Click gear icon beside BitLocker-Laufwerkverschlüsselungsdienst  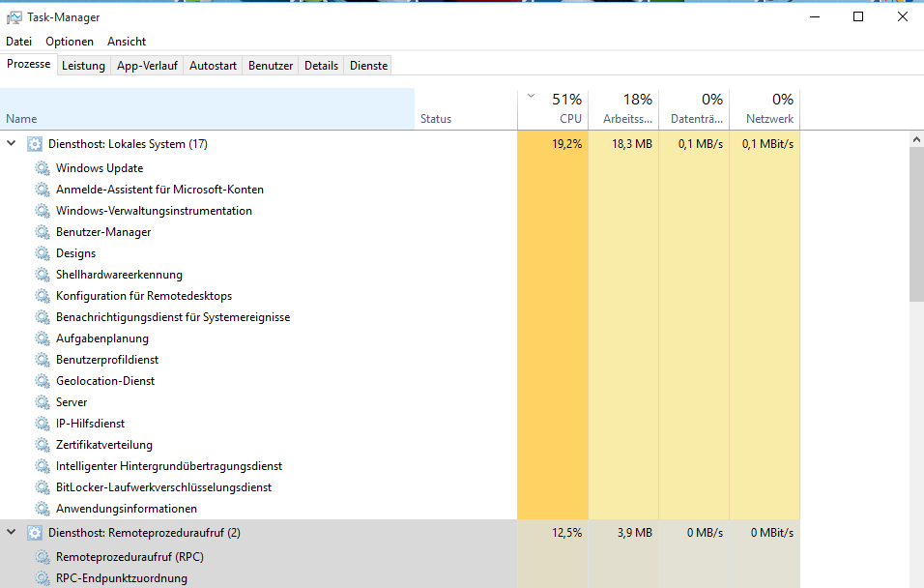(x=42, y=487)
